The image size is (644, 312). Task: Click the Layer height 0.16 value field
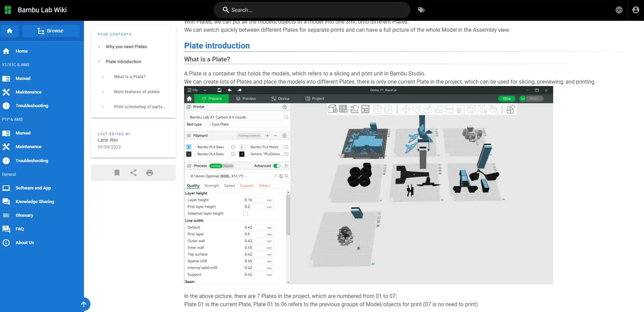coord(258,200)
